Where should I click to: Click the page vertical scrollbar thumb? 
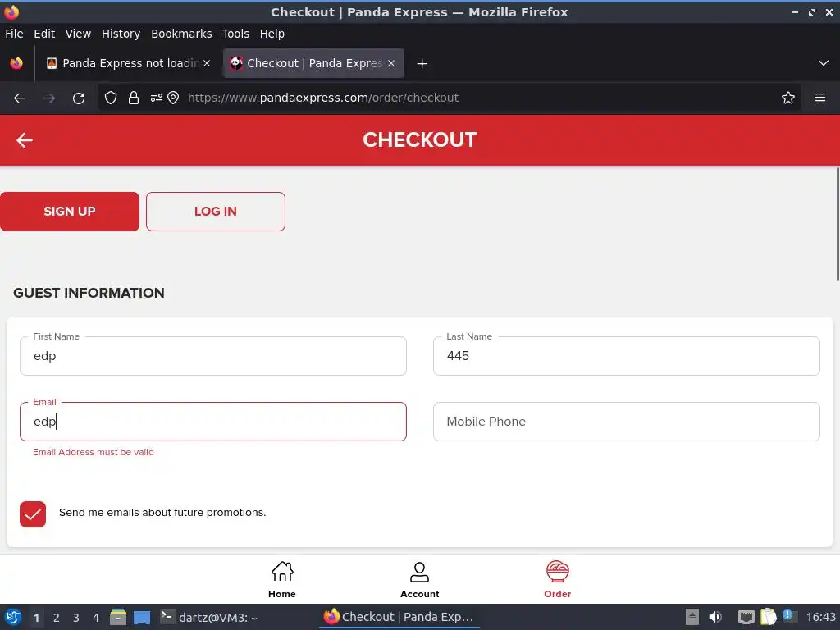coord(838,223)
